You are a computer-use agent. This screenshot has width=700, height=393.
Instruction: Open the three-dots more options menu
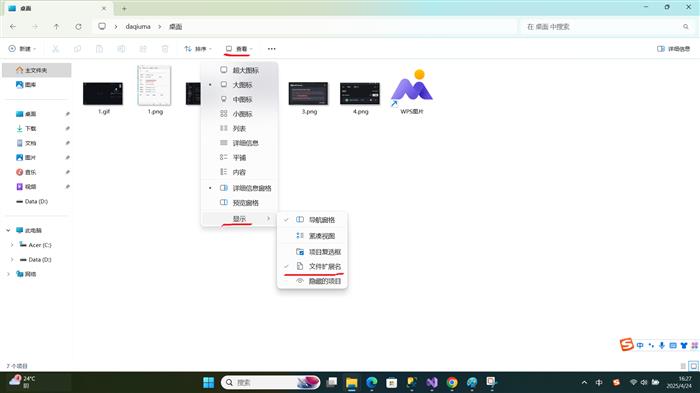point(271,49)
